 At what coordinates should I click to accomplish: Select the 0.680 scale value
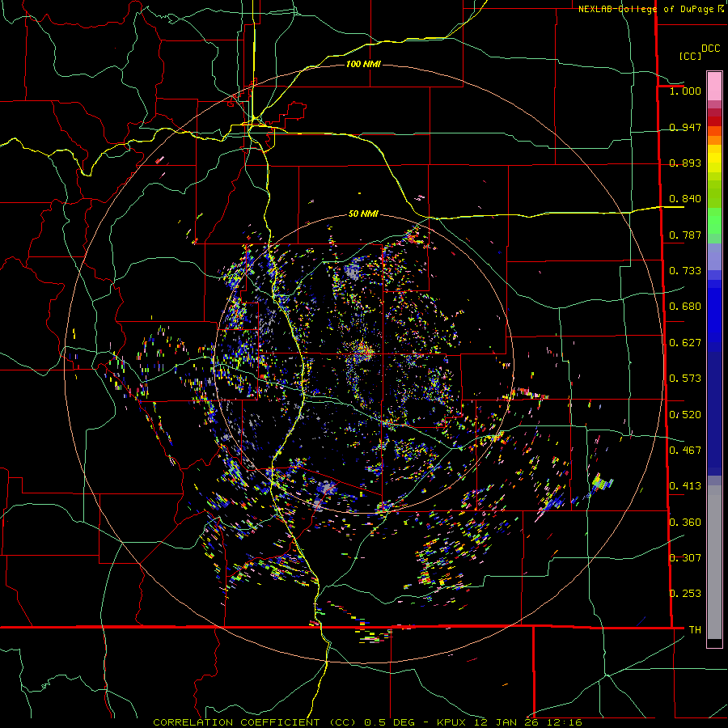pyautogui.click(x=685, y=306)
